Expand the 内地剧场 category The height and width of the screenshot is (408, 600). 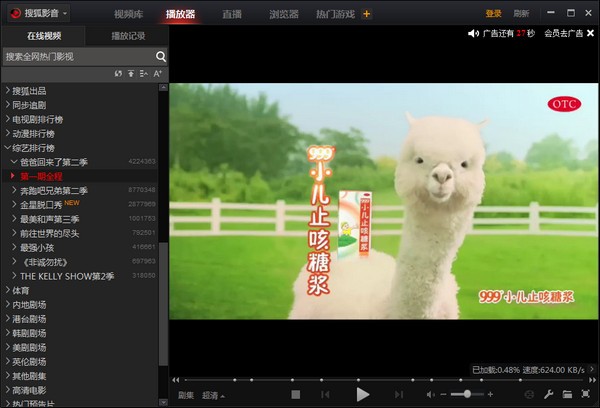[x=8, y=304]
